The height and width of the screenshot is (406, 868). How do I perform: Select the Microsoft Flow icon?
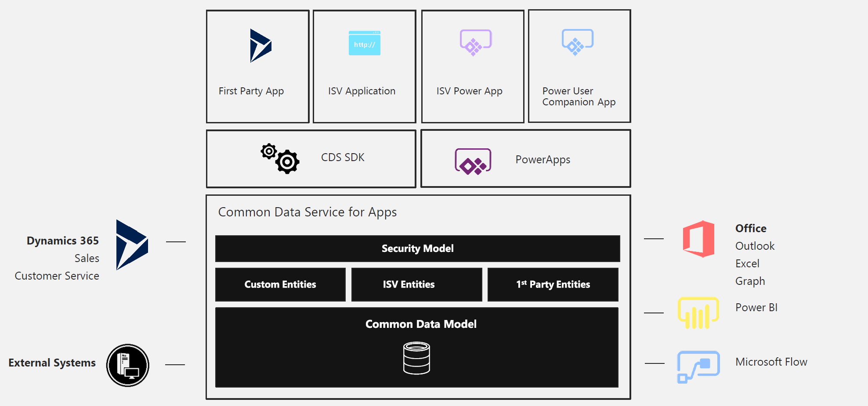(x=698, y=365)
